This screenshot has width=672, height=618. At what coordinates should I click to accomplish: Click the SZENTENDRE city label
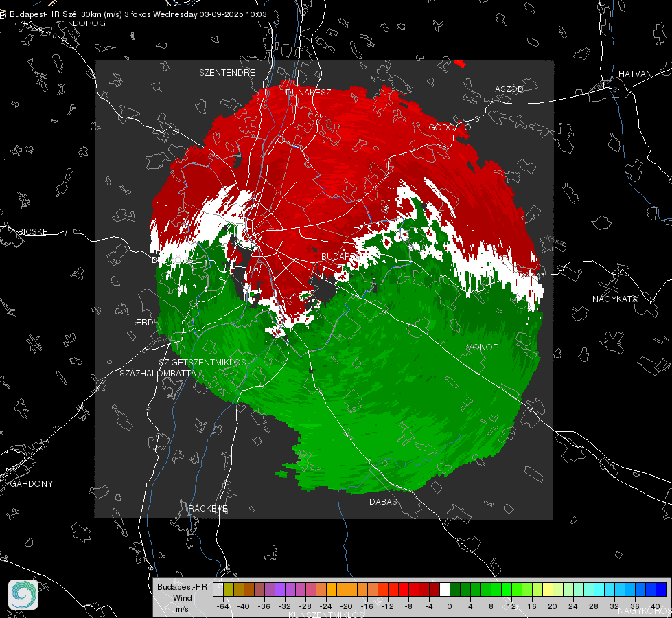pos(227,73)
